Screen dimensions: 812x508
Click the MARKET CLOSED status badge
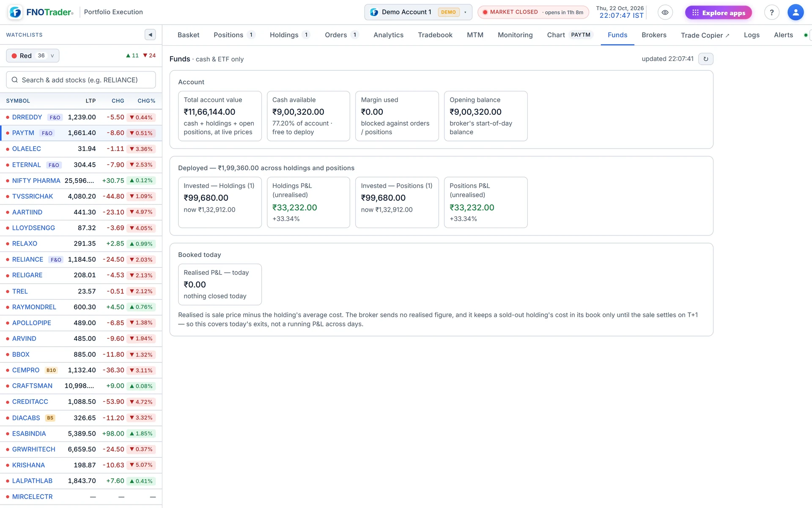pyautogui.click(x=533, y=12)
